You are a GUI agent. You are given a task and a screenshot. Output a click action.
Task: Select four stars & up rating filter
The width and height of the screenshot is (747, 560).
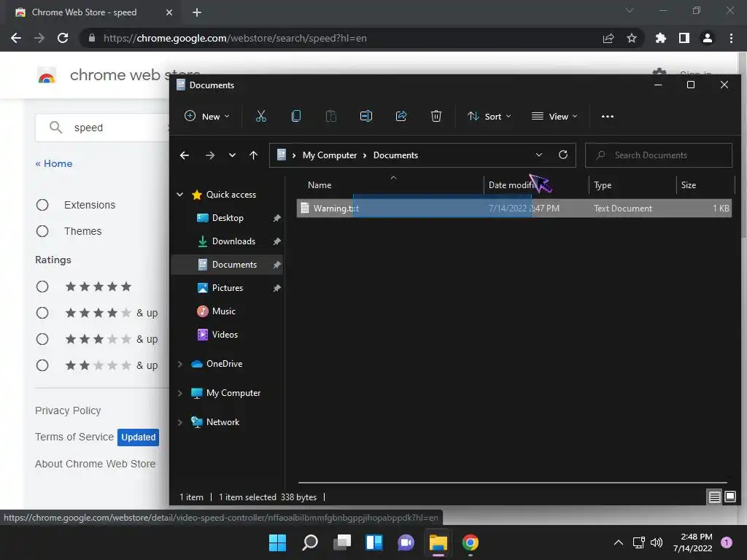[42, 313]
